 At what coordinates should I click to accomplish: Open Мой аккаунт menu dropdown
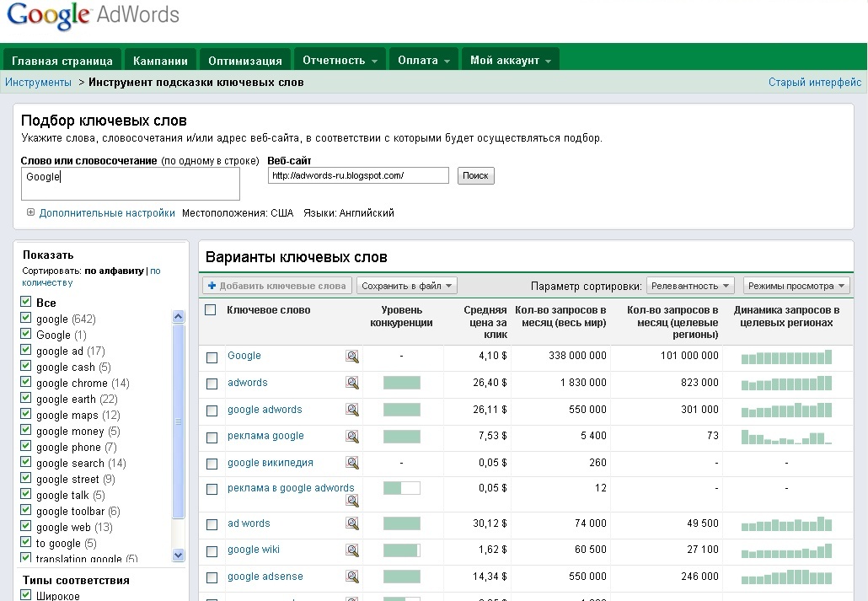click(511, 60)
